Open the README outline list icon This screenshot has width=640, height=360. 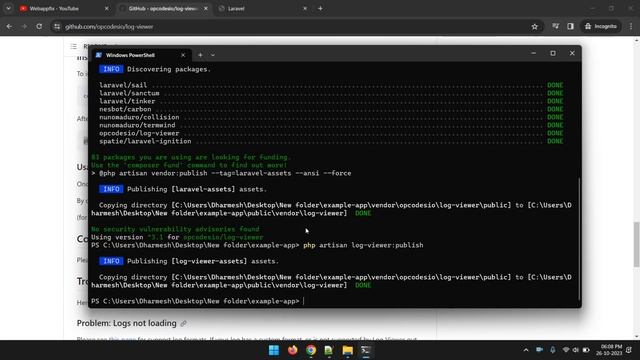point(73,47)
